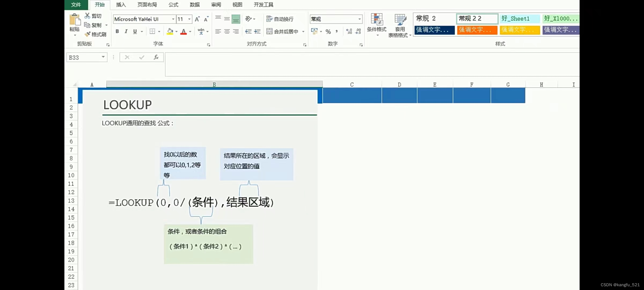Viewport: 644px width, 290px height.
Task: Toggle Bold formatting
Action: [x=117, y=31]
